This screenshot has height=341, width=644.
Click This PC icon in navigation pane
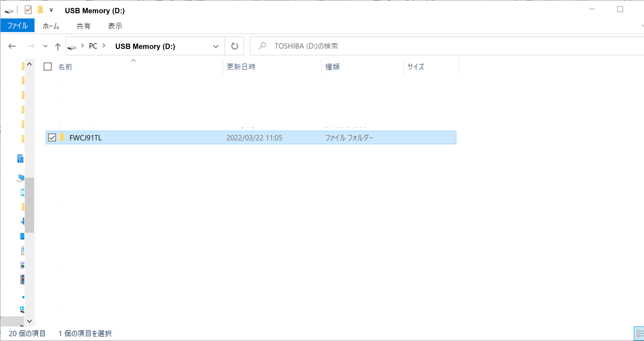click(x=21, y=178)
